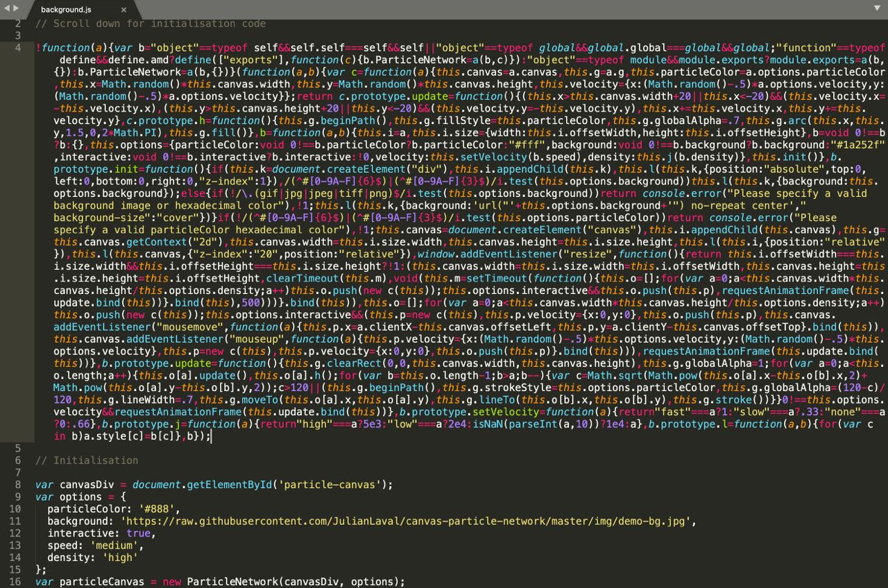This screenshot has height=588, width=888.
Task: Click the "mousemove" event string
Action: tap(190, 327)
